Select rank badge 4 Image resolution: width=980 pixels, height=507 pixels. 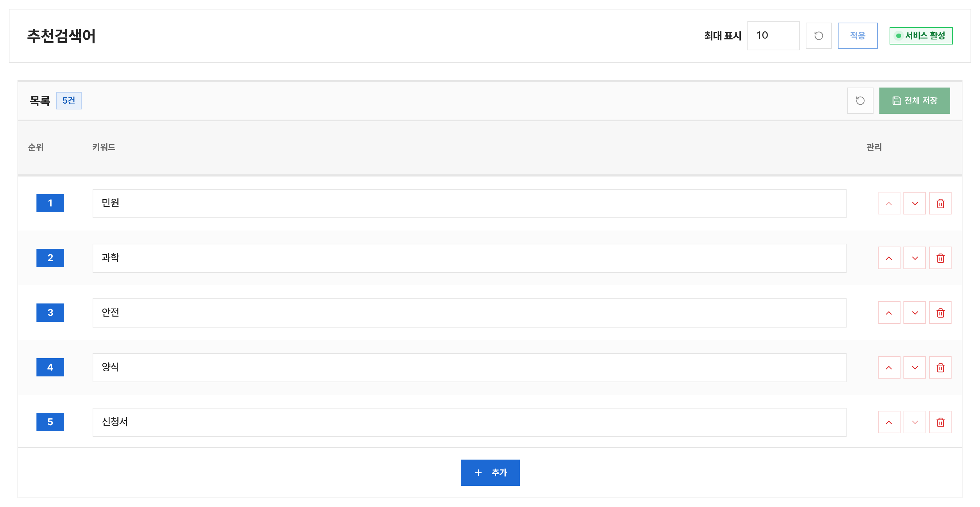point(50,368)
